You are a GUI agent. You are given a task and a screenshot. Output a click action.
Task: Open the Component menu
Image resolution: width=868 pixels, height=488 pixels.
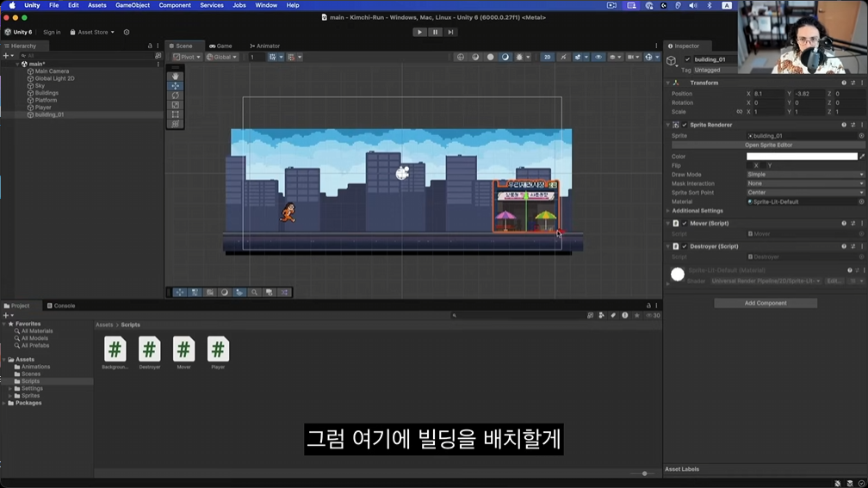pyautogui.click(x=174, y=5)
